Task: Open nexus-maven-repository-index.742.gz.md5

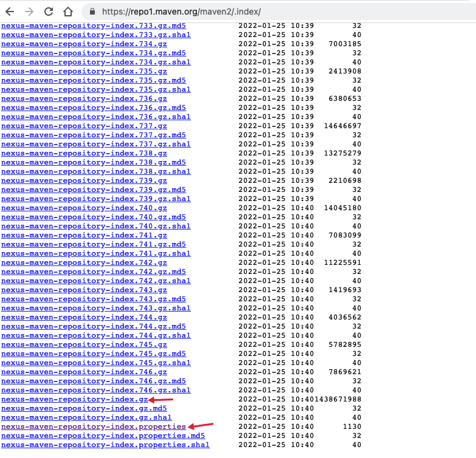Action: click(94, 272)
